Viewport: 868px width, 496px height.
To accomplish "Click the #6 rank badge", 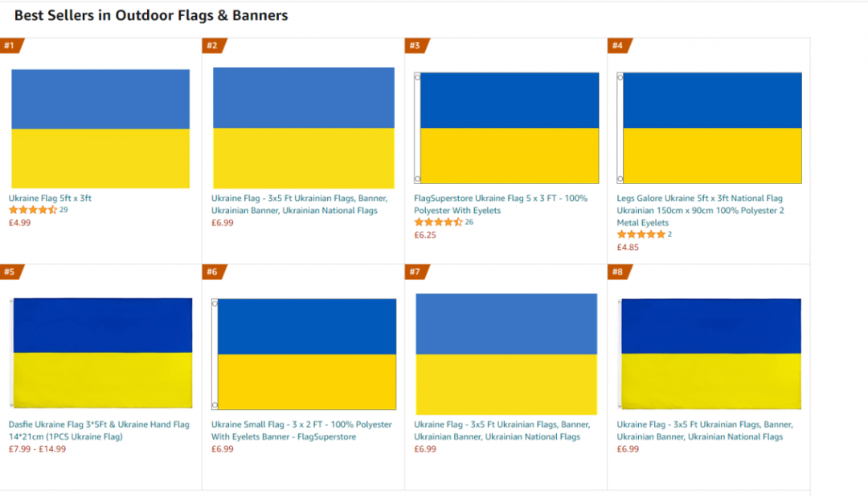I will click(x=213, y=273).
